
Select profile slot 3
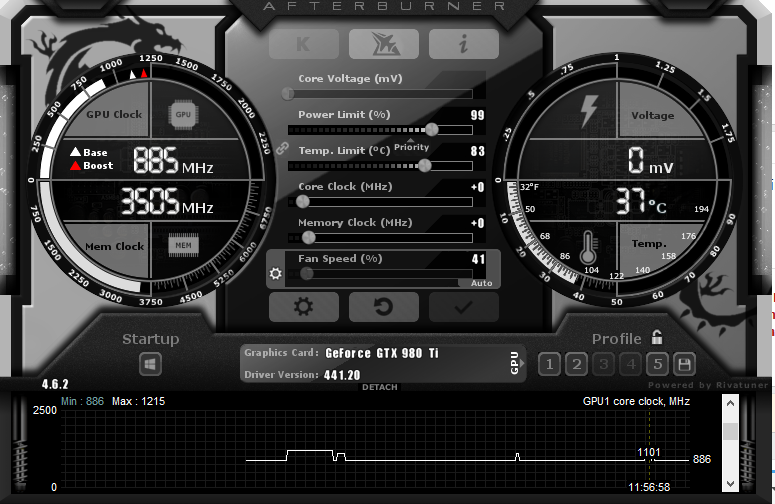coord(603,365)
